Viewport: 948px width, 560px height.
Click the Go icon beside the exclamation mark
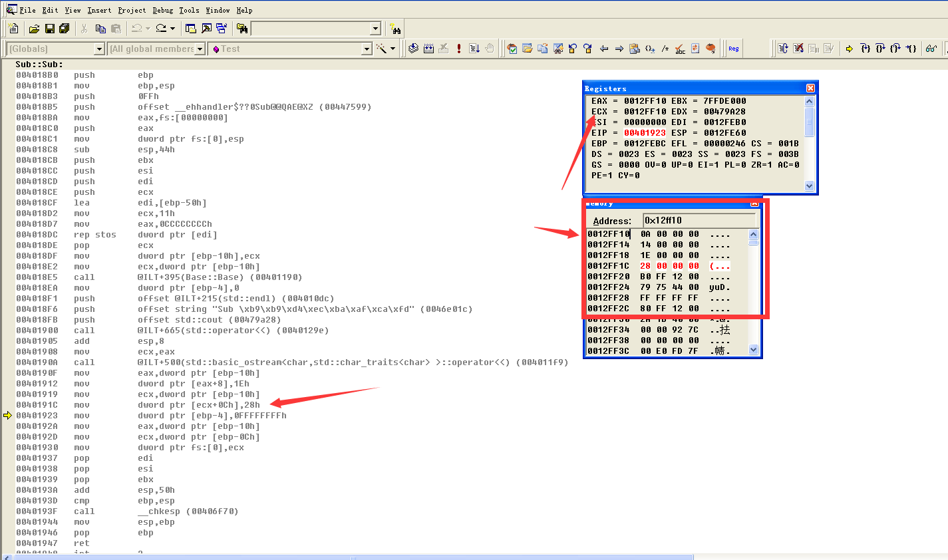pyautogui.click(x=474, y=49)
